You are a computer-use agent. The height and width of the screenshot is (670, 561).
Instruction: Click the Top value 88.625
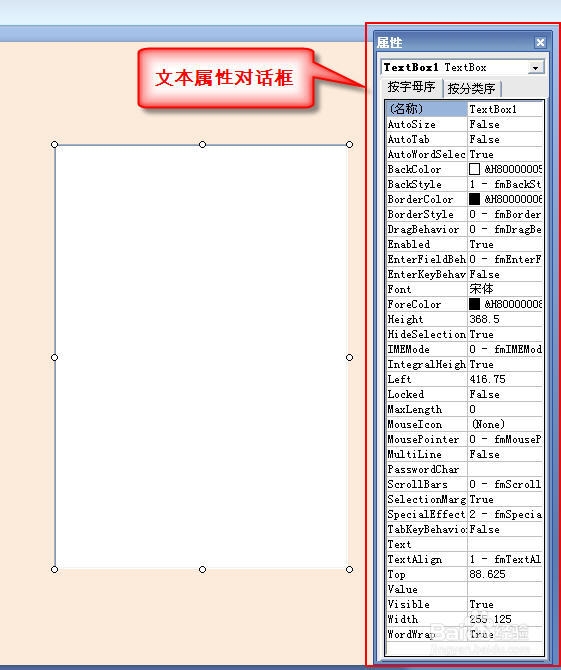point(487,574)
